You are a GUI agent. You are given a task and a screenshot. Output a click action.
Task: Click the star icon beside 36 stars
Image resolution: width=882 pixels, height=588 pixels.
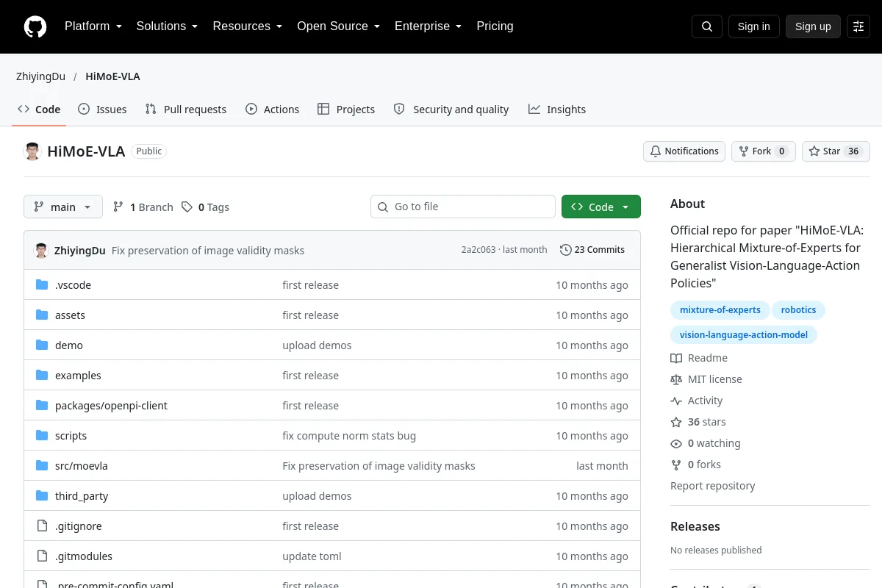click(676, 423)
